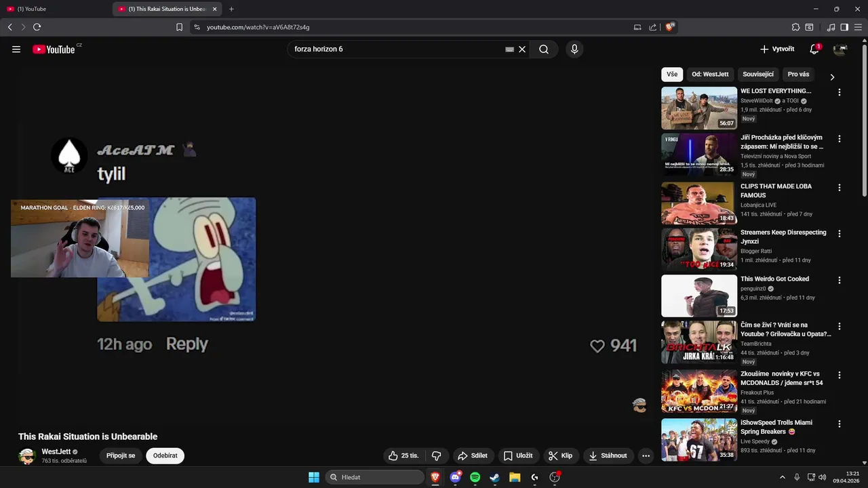Submit search with the magnifier button

tap(544, 49)
